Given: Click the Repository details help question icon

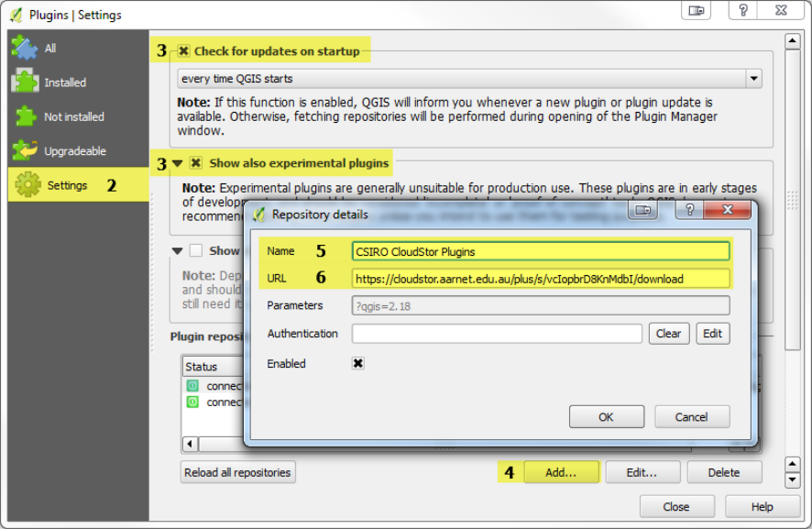Looking at the screenshot, I should [x=689, y=210].
